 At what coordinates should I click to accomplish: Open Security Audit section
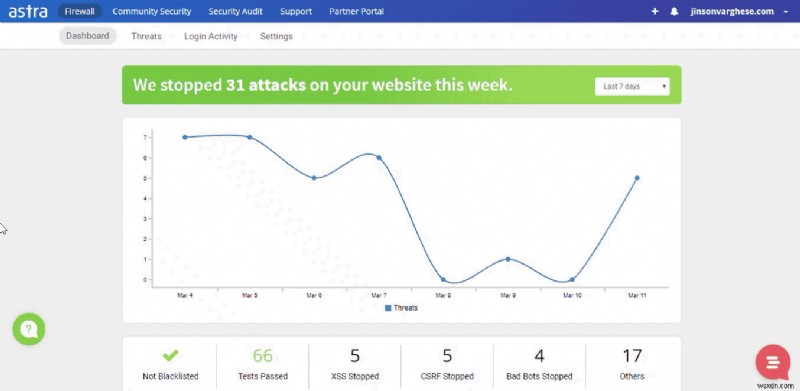point(235,11)
